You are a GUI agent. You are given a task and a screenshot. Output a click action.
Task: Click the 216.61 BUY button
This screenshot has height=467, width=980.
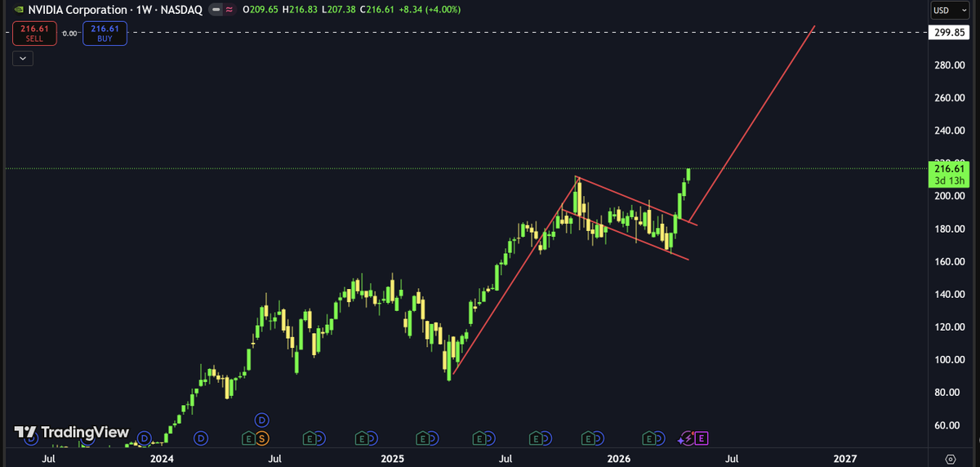coord(105,33)
